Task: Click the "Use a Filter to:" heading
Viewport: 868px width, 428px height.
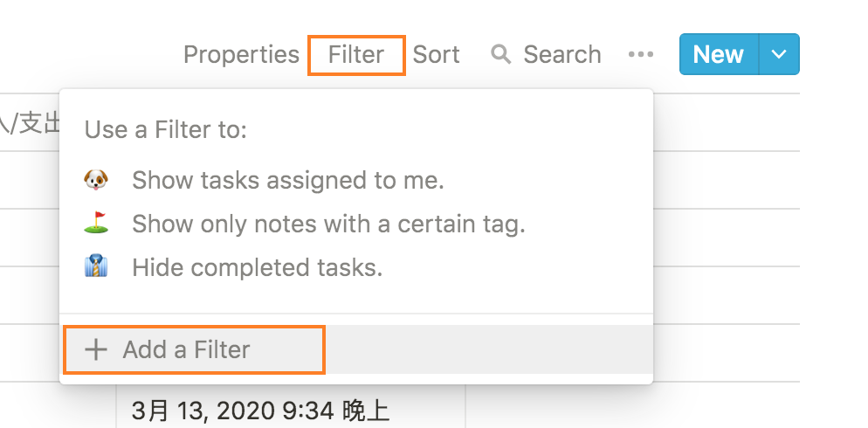Action: (x=166, y=129)
